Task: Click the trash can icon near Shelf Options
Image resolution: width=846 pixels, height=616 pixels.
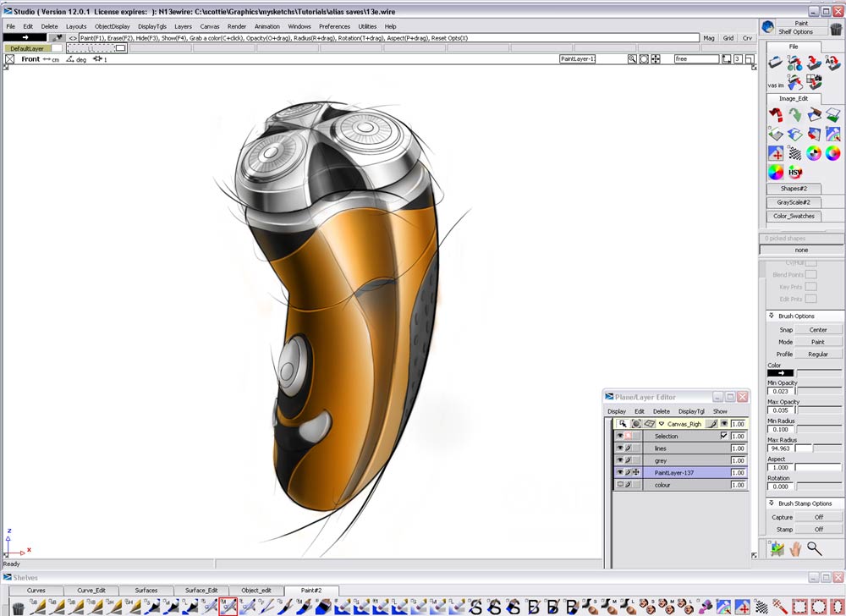Action: click(836, 28)
